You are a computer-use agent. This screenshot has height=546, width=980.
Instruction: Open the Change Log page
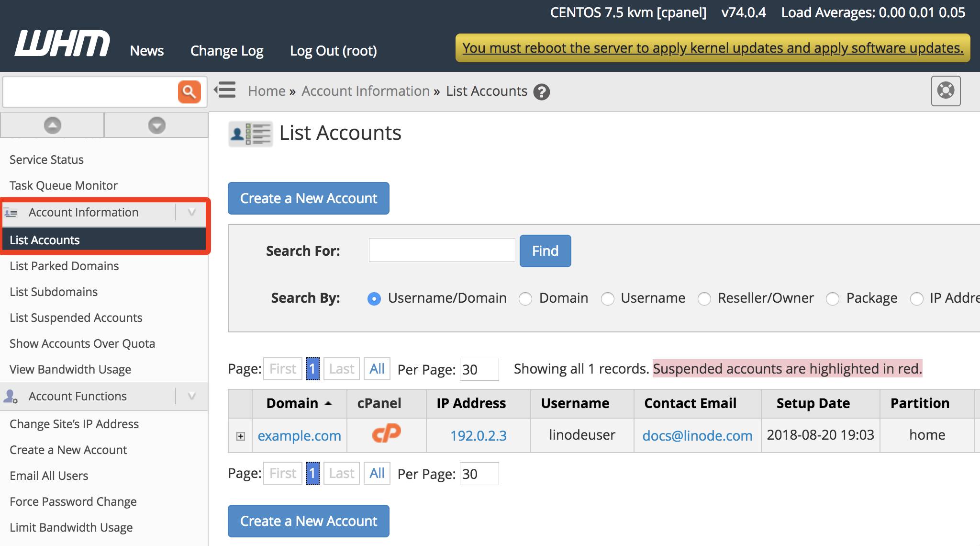226,51
